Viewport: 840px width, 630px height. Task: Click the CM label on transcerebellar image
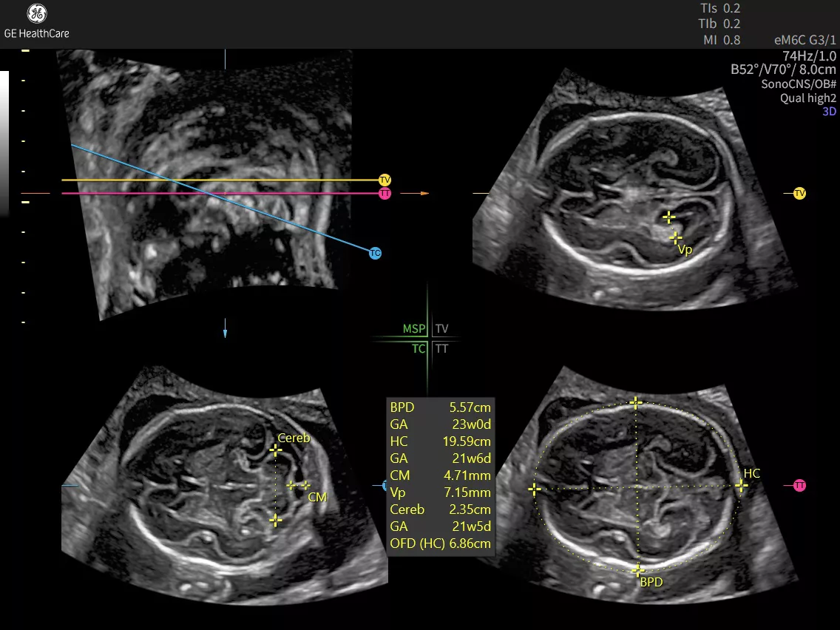pyautogui.click(x=317, y=497)
